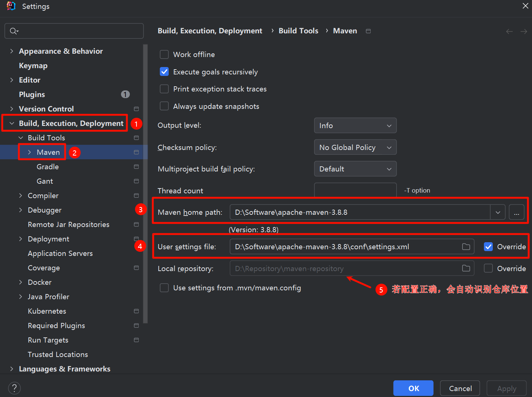This screenshot has width=532, height=397.
Task: Click project icon beside Remote Jar Repositories
Action: (x=136, y=224)
